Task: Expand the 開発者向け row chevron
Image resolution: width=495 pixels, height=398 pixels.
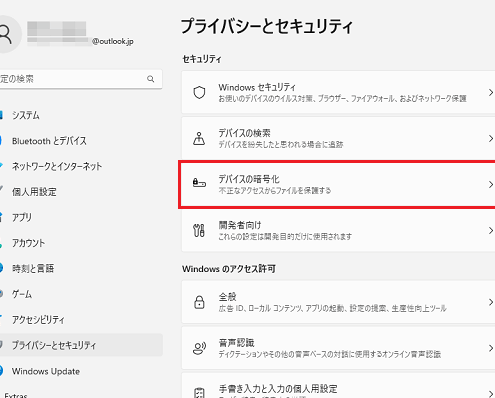Action: 491,230
